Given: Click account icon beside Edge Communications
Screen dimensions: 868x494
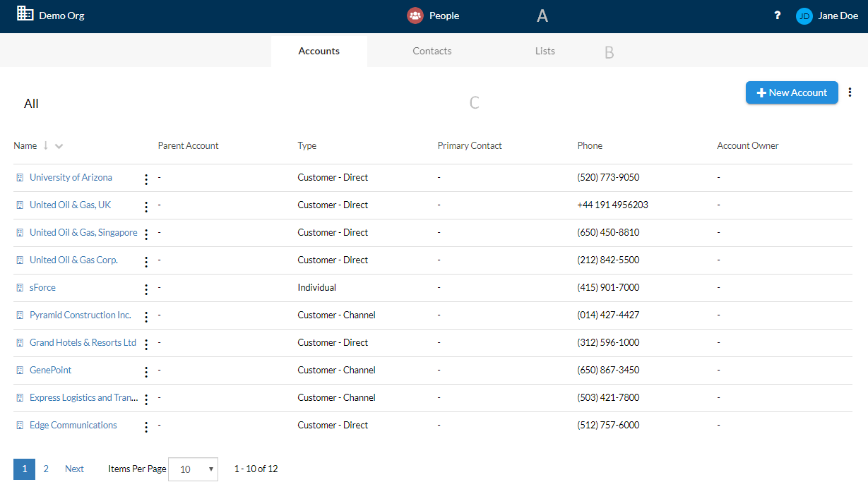Looking at the screenshot, I should 20,426.
